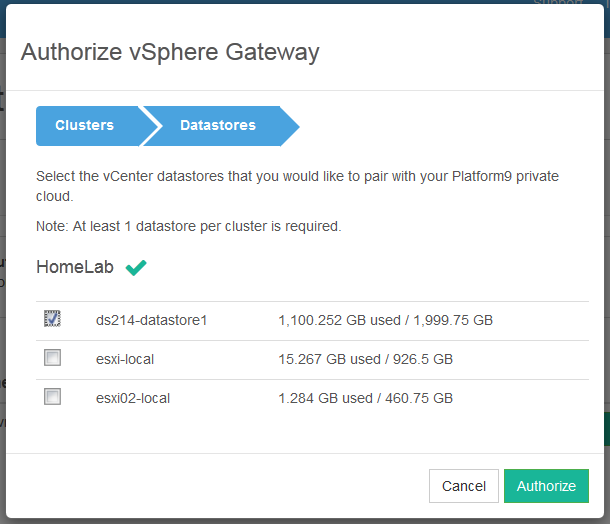Image resolution: width=610 pixels, height=524 pixels.
Task: Uncheck the ds214-datastore1 checkbox
Action: pos(53,320)
